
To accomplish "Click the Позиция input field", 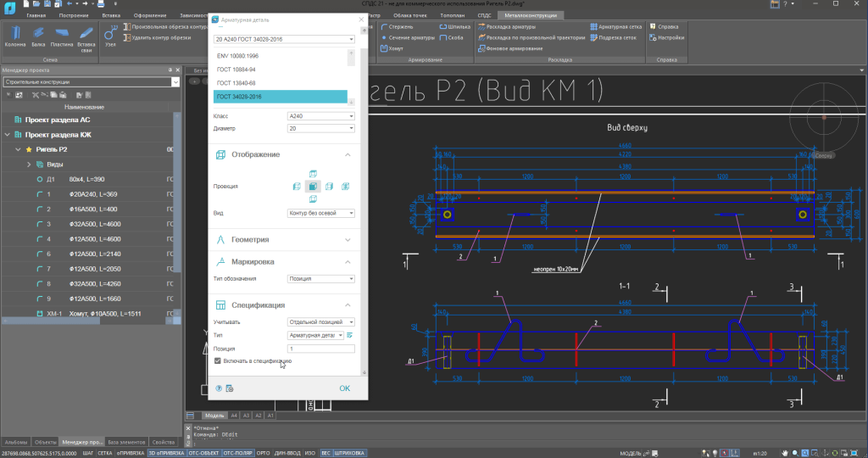I will (320, 349).
